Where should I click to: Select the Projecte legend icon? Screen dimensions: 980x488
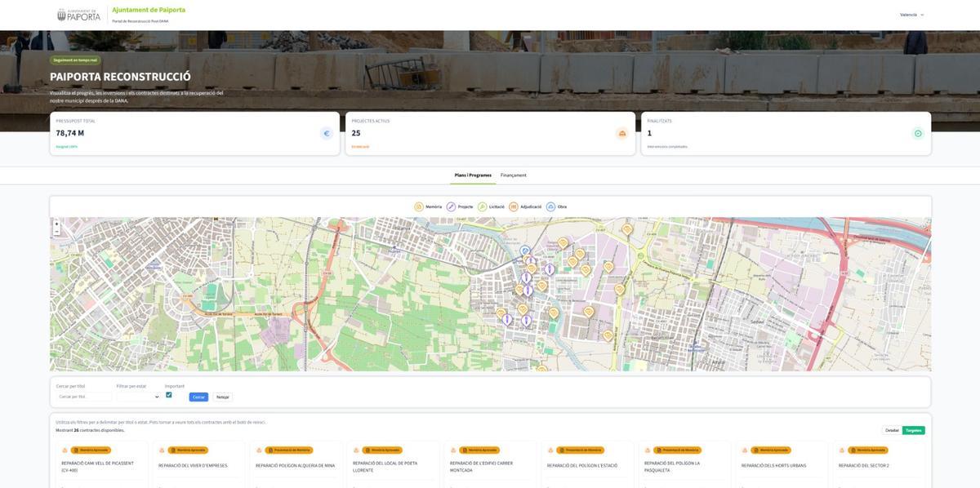click(449, 205)
